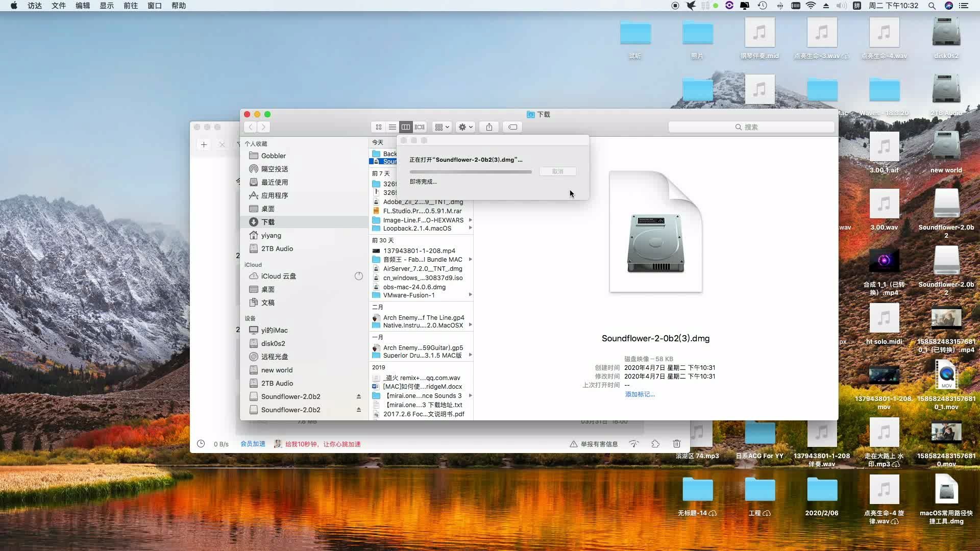This screenshot has width=980, height=551.
Task: Click the Finder search field
Action: (x=751, y=127)
